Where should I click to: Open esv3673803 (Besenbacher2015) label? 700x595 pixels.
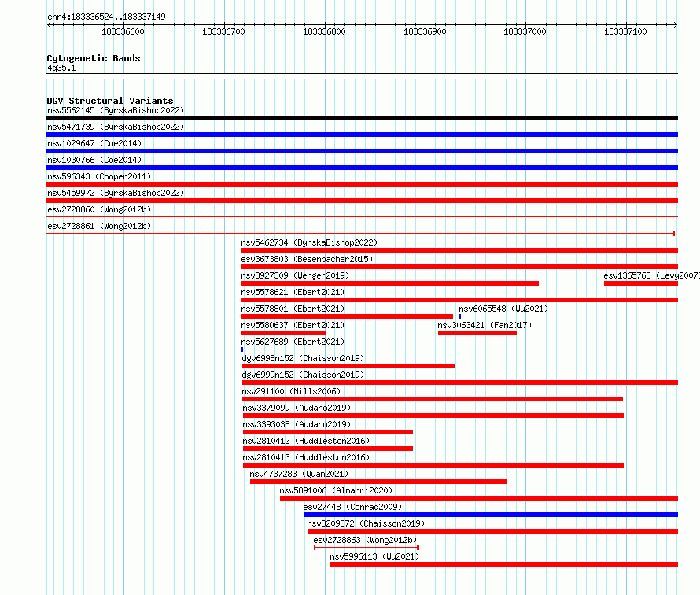click(x=307, y=259)
